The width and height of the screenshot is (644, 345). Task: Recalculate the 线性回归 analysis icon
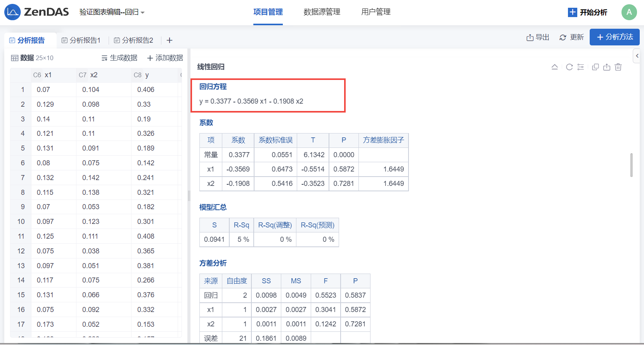coord(569,67)
